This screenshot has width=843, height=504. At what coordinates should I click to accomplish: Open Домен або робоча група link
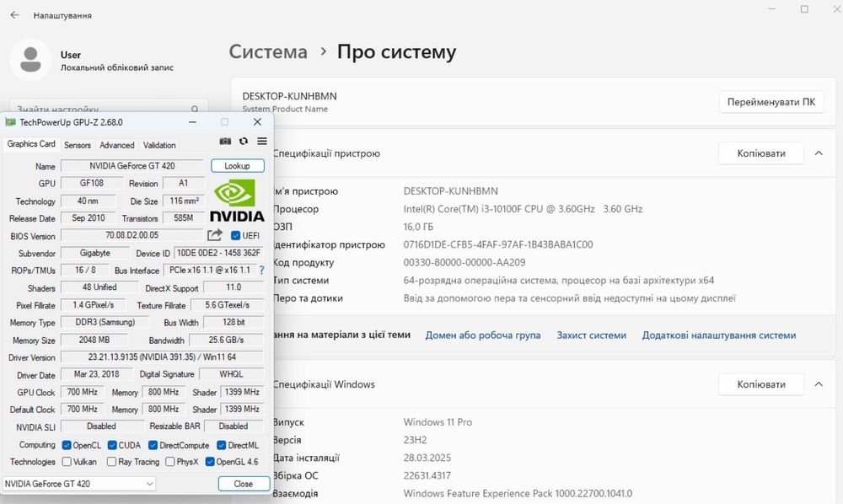[483, 335]
